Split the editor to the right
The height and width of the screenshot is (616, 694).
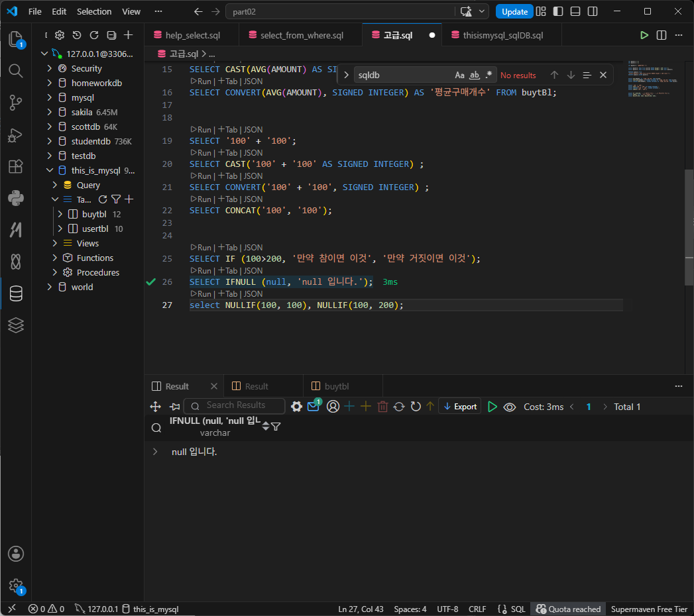click(662, 35)
